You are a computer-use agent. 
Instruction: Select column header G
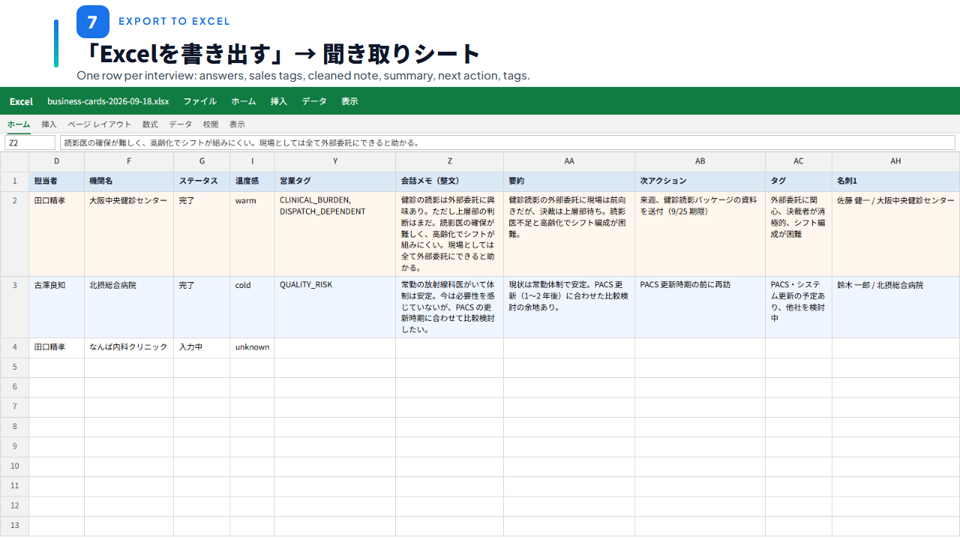201,162
